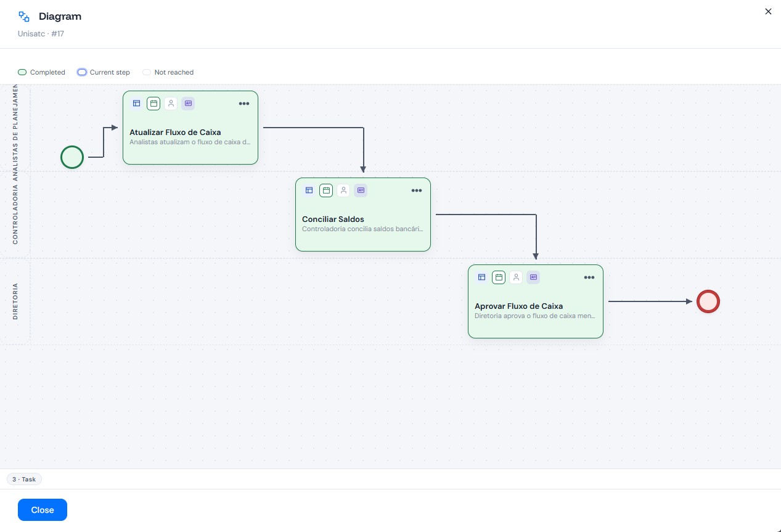Image resolution: width=781 pixels, height=532 pixels.
Task: Click the Not reached legend swatch
Action: point(147,72)
